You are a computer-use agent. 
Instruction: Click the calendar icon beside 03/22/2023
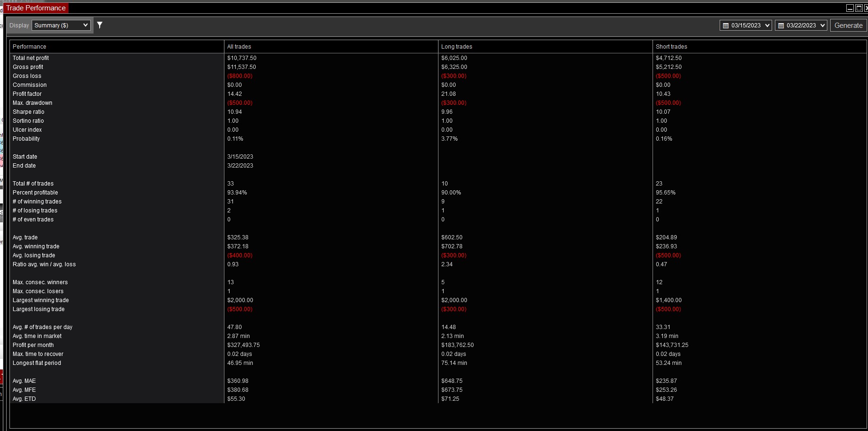[781, 25]
